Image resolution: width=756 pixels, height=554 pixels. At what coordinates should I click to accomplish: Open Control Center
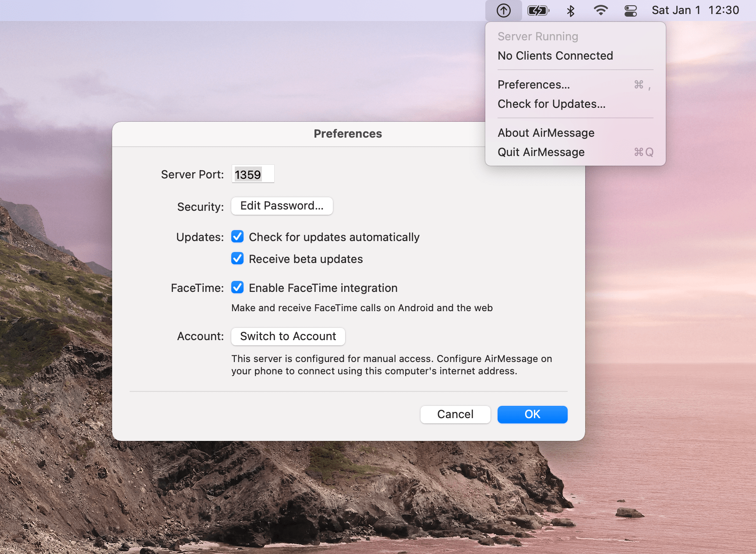(631, 11)
